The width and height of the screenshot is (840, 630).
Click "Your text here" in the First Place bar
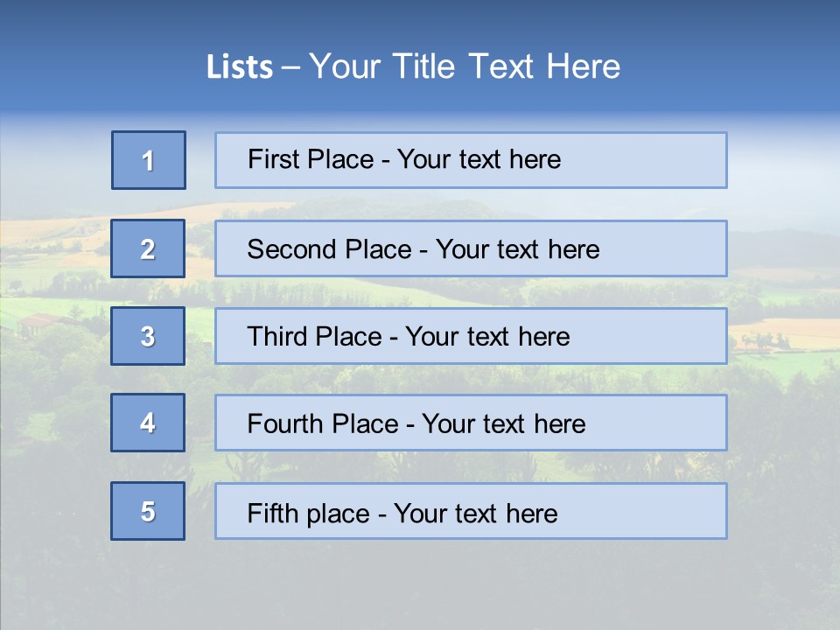point(479,159)
